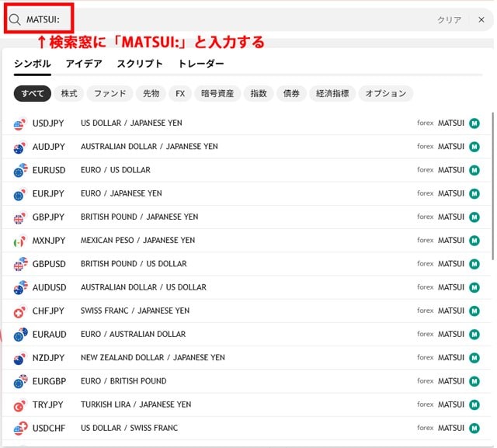The image size is (497, 448).
Task: Select the FX filter chip
Action: [x=180, y=94]
